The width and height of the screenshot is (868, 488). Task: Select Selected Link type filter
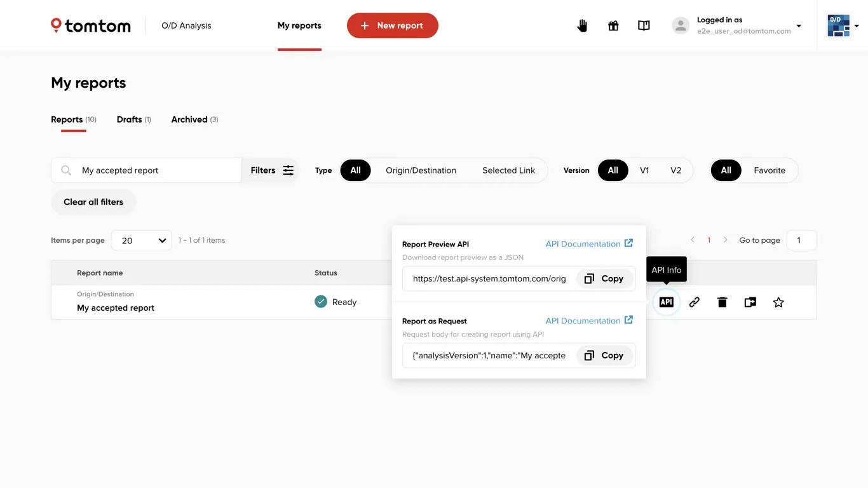coord(508,170)
